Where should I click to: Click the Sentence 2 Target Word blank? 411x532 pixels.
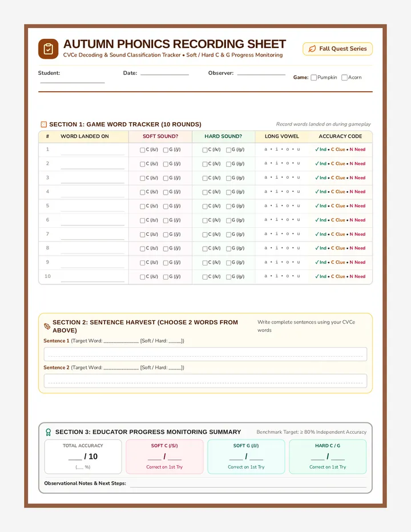point(121,369)
